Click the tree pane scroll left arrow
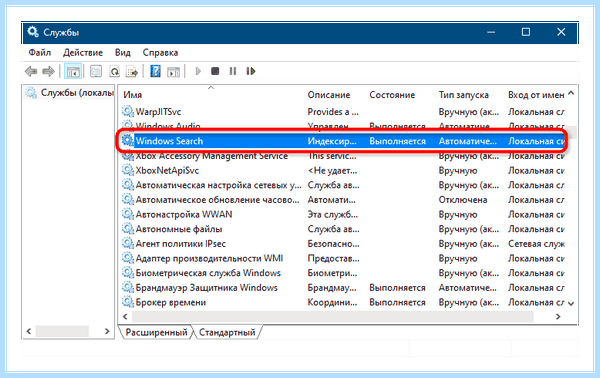 point(29,331)
